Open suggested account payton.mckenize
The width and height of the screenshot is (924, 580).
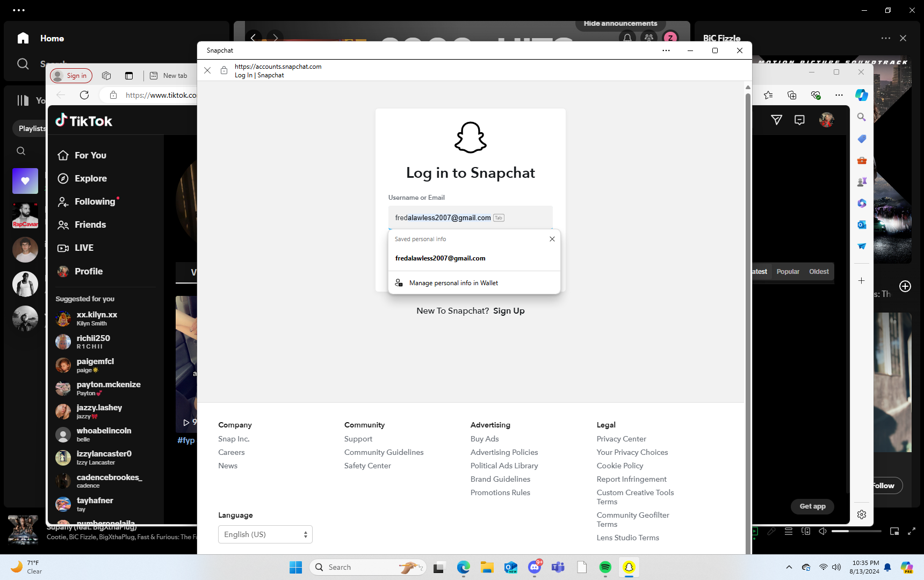pyautogui.click(x=98, y=388)
